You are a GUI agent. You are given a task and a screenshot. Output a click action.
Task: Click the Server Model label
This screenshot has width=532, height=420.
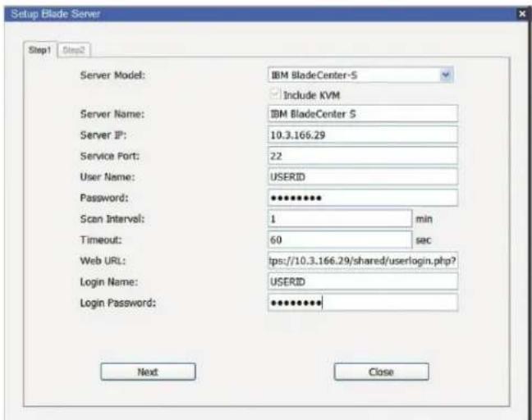coord(112,75)
